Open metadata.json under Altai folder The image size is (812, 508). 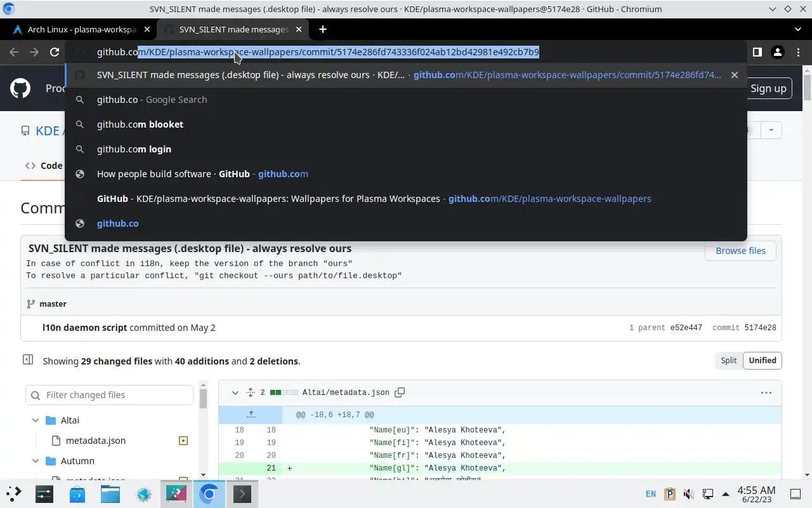96,441
